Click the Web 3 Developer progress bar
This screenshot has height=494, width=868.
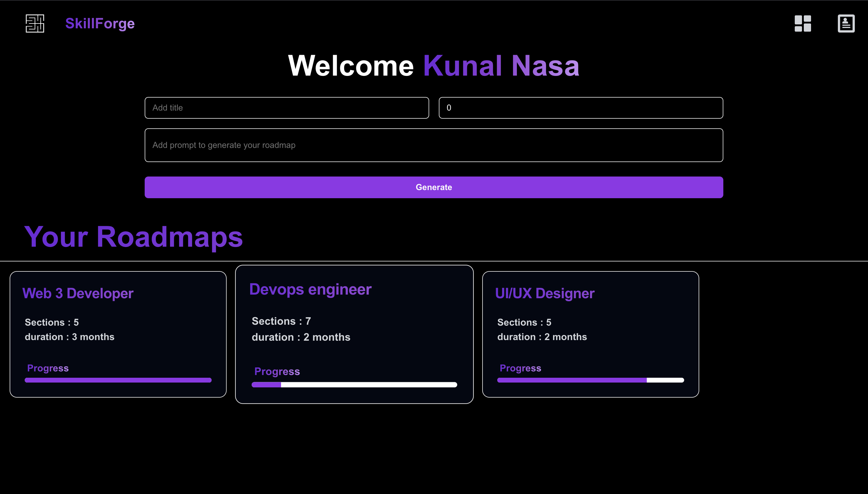[x=118, y=380]
